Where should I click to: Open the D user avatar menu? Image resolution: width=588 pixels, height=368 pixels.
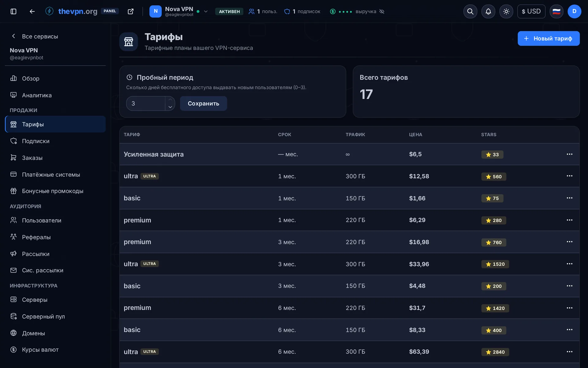574,11
